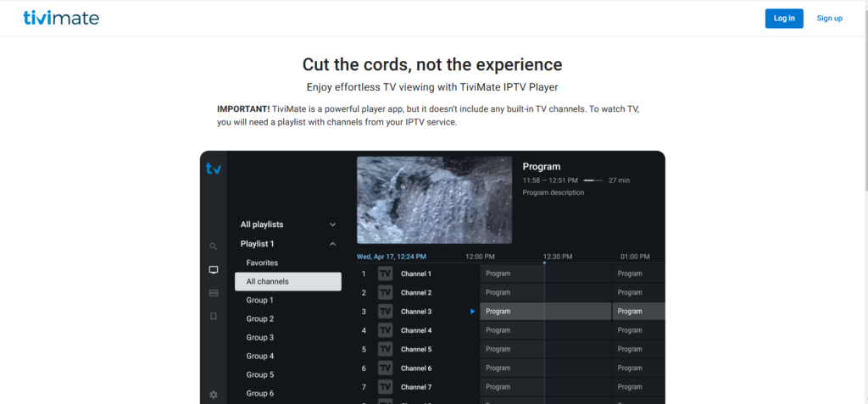The width and height of the screenshot is (868, 404).
Task: Click the Channel 7 name
Action: 415,387
